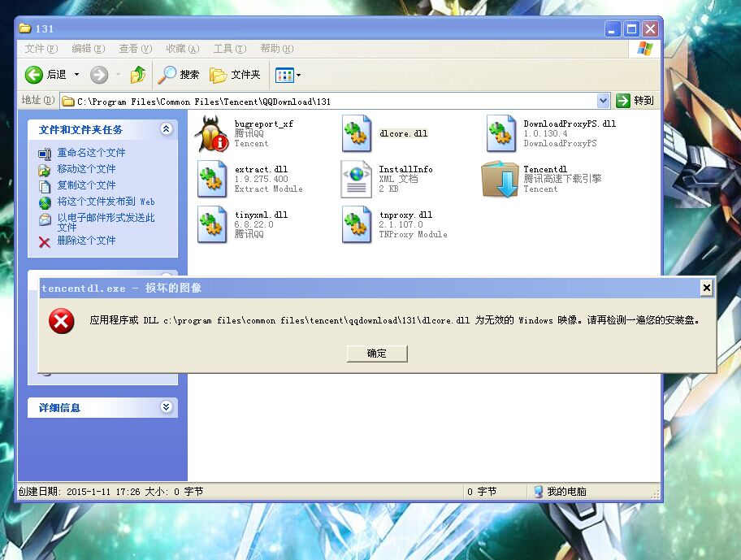Click the greyed forward arrow button
The image size is (741, 560).
pos(99,75)
